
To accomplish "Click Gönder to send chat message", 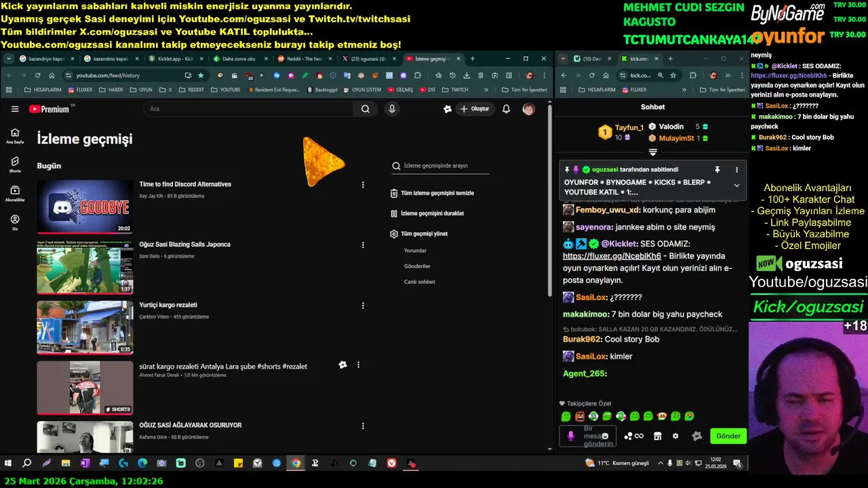I will [x=728, y=436].
